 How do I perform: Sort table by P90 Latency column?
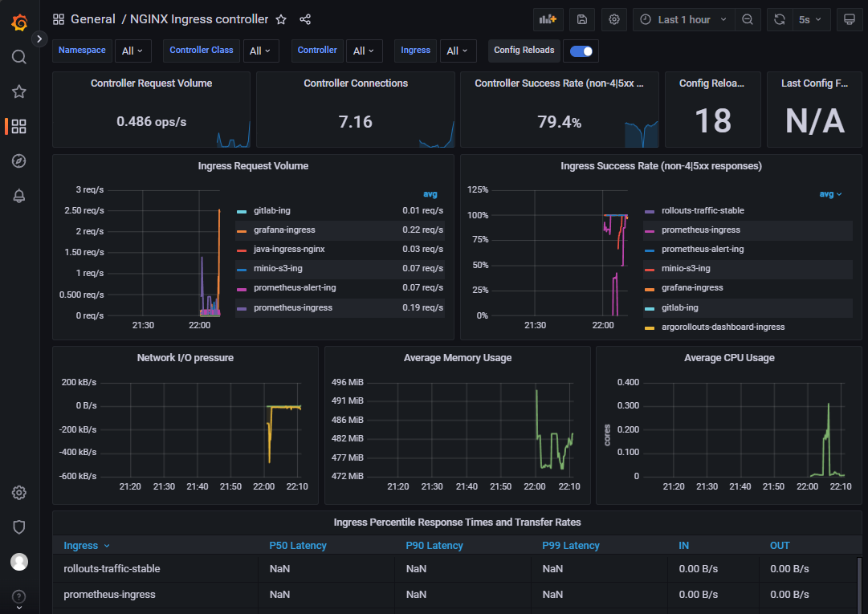tap(434, 546)
